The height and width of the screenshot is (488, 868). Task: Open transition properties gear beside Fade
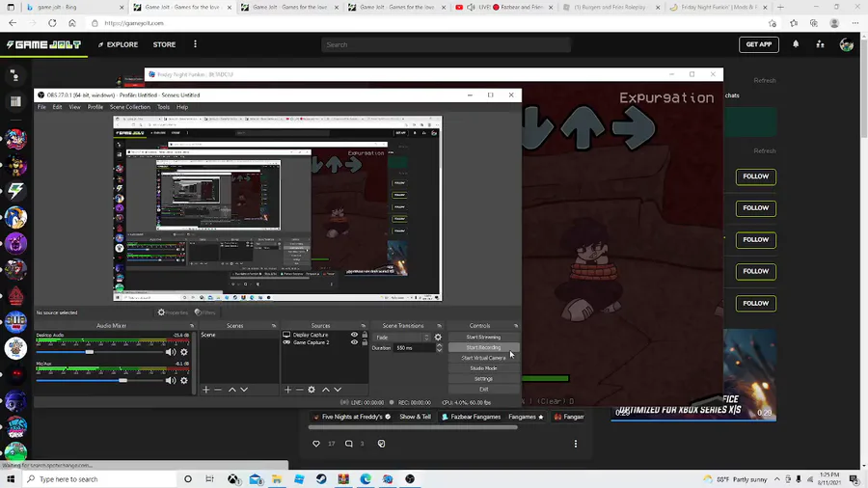tap(438, 337)
